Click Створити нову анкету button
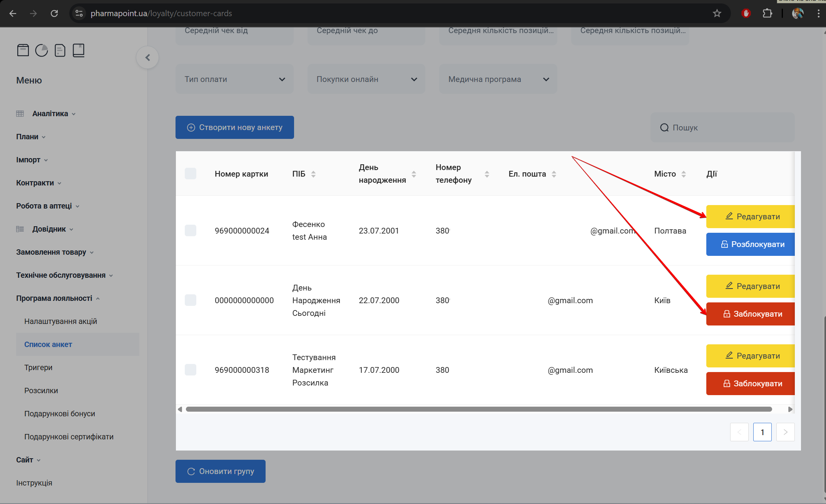This screenshot has height=504, width=826. pos(235,127)
